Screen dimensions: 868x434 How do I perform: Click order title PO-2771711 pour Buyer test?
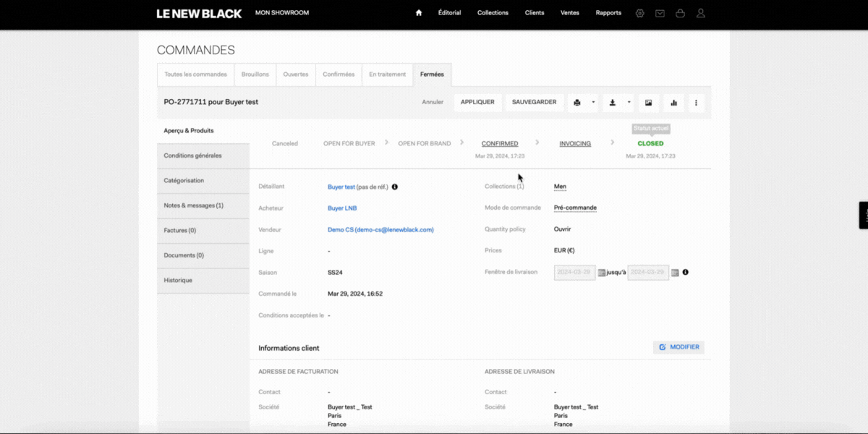[x=211, y=102]
